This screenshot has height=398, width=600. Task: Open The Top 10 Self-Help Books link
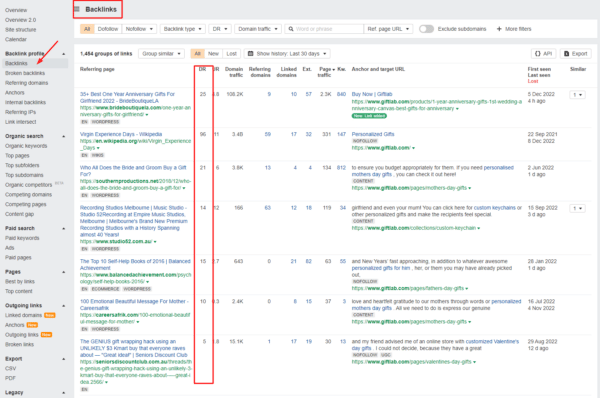pos(135,264)
